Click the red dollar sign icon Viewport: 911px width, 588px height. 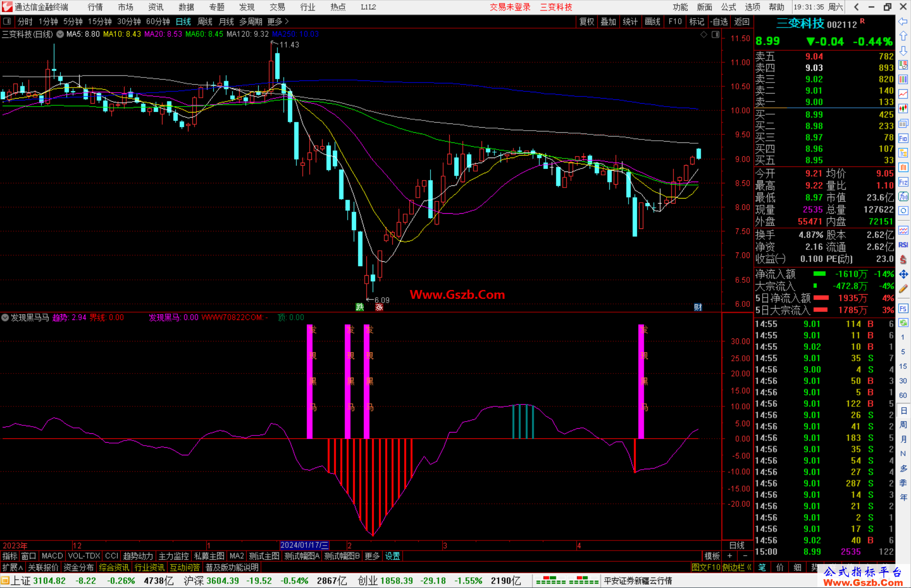(x=903, y=260)
